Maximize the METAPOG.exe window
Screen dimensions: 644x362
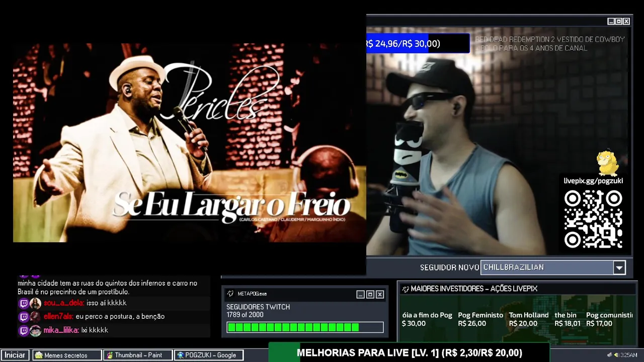point(370,295)
